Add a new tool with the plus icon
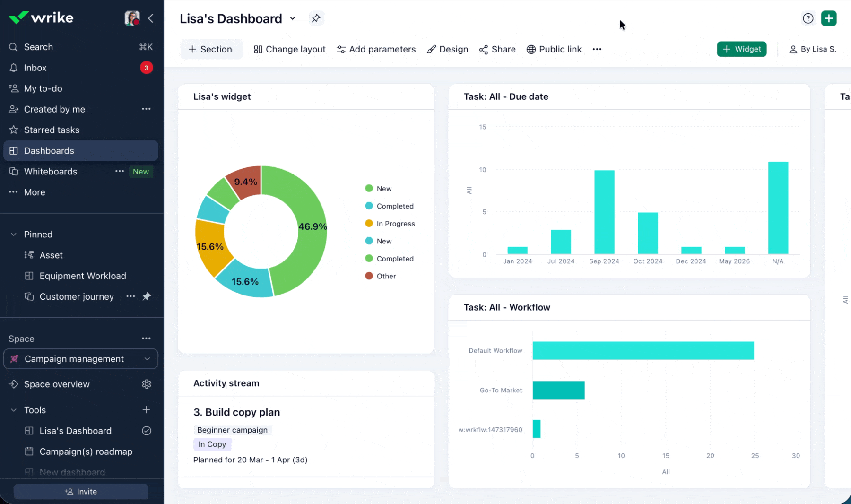This screenshot has width=851, height=504. (147, 410)
